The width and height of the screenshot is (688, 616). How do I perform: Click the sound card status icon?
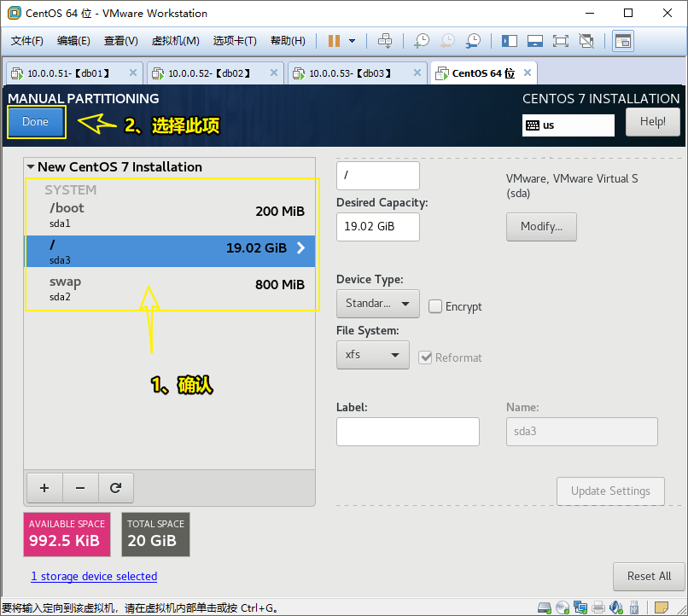tap(616, 607)
